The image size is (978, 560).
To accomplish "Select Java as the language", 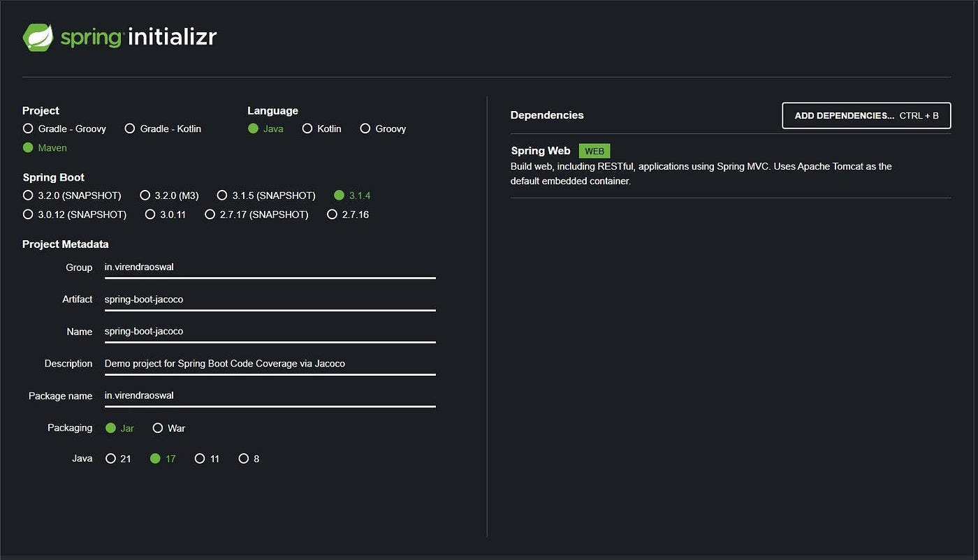I will pyautogui.click(x=265, y=128).
